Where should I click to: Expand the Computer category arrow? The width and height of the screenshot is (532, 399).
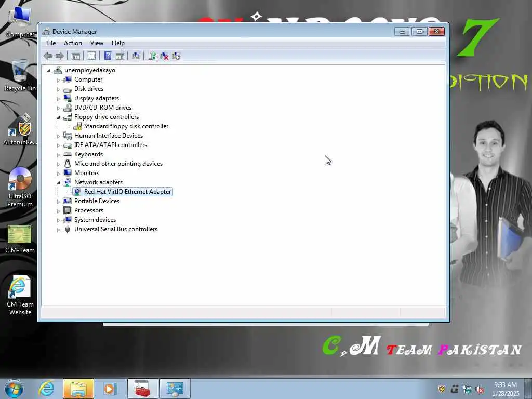pyautogui.click(x=58, y=80)
